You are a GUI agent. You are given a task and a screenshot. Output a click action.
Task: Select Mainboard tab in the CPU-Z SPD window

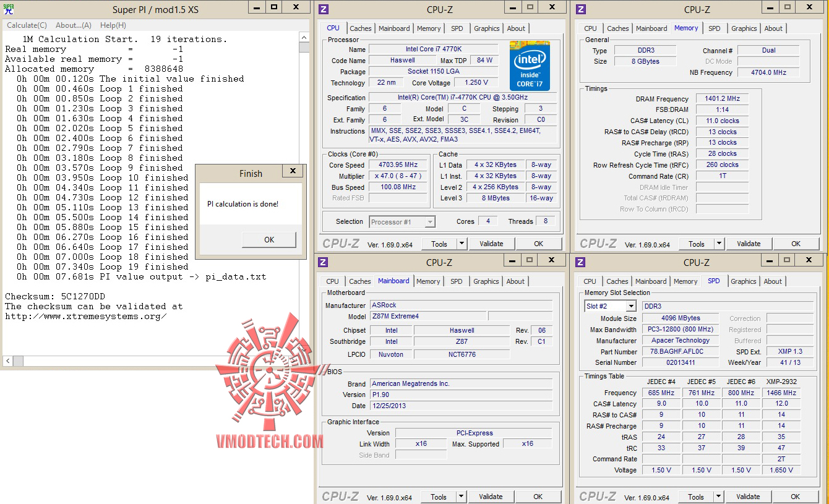pyautogui.click(x=651, y=281)
